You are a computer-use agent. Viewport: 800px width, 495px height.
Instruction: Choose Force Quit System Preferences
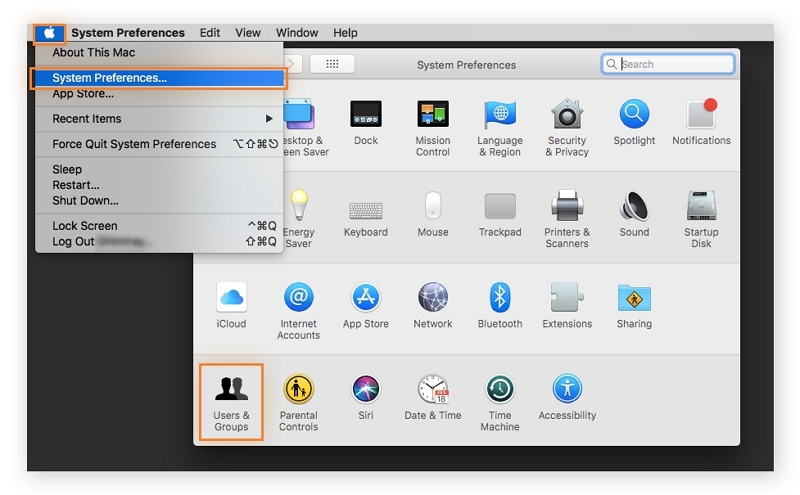159,144
